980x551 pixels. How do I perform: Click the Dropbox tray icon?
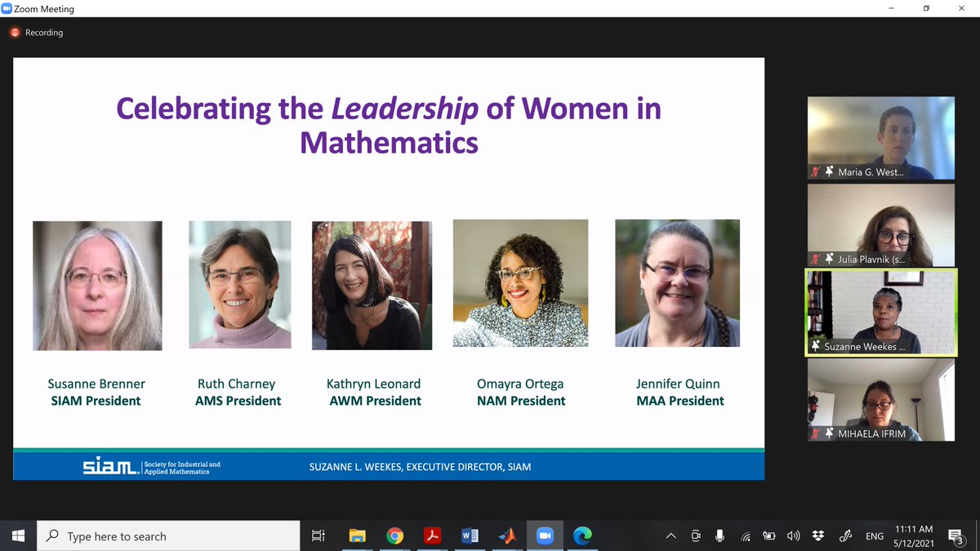818,536
